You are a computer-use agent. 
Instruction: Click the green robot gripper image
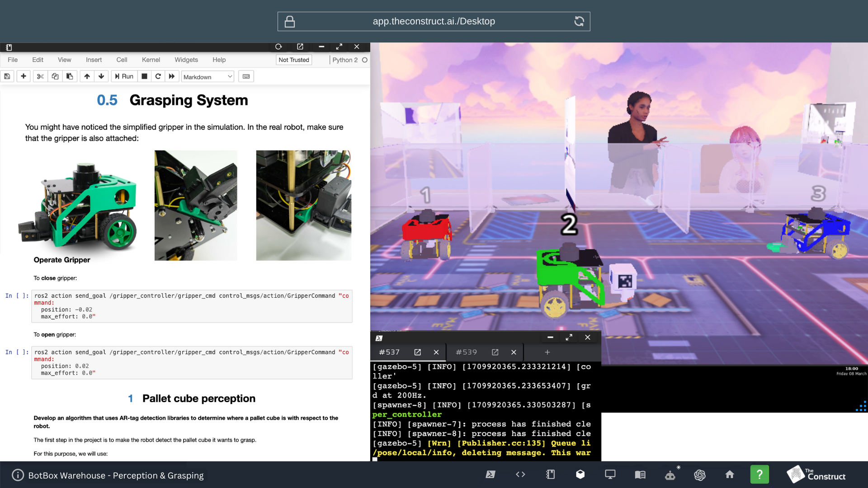(x=77, y=207)
